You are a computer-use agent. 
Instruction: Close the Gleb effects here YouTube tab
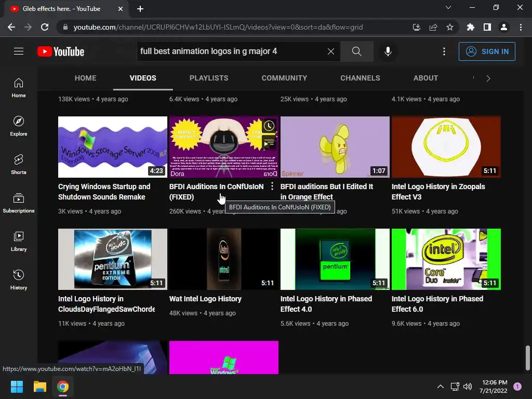coord(121,9)
